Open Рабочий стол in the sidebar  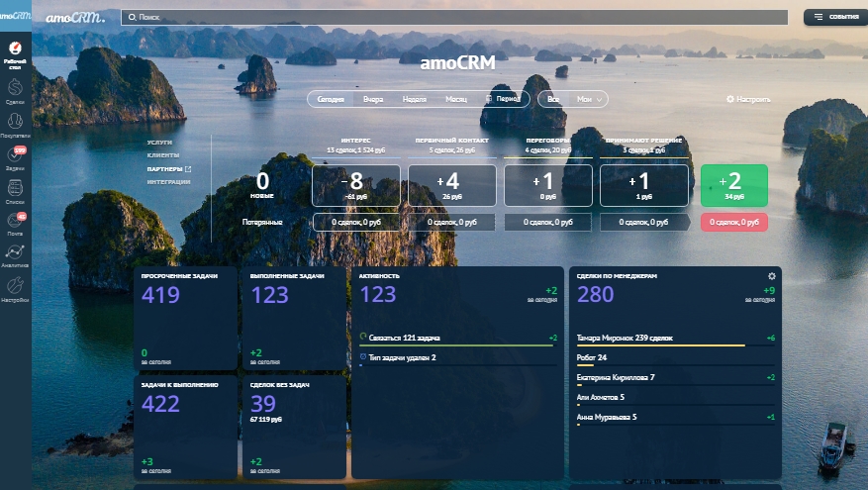pyautogui.click(x=15, y=54)
